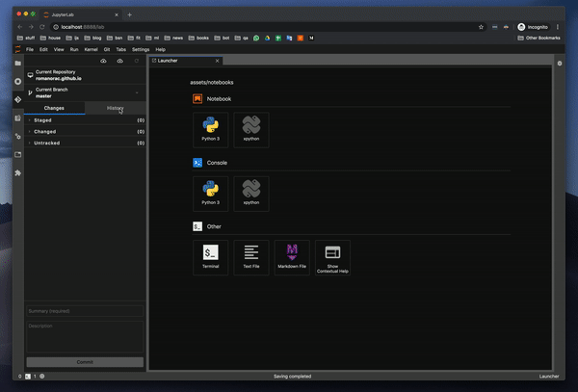The width and height of the screenshot is (578, 392).
Task: Click the romanorac.github.io repository name
Action: tap(59, 78)
